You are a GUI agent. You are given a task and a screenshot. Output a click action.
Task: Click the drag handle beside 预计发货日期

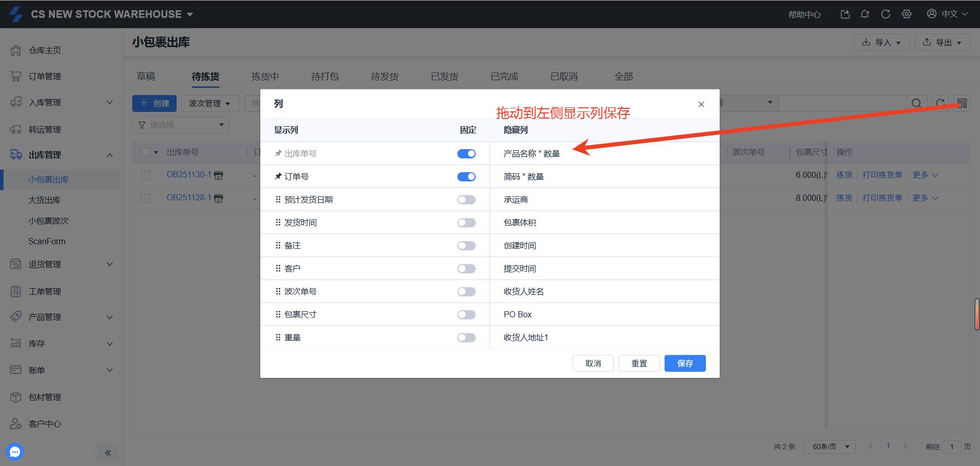(x=278, y=199)
